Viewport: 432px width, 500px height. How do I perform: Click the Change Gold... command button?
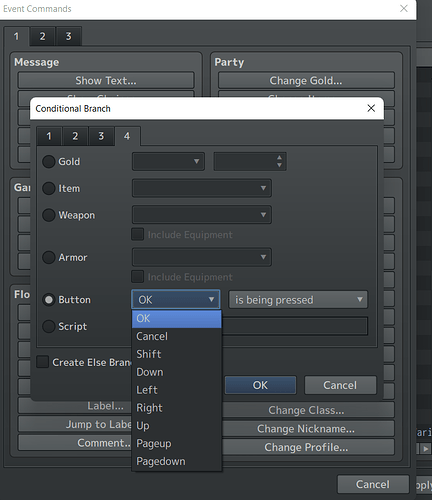[306, 81]
